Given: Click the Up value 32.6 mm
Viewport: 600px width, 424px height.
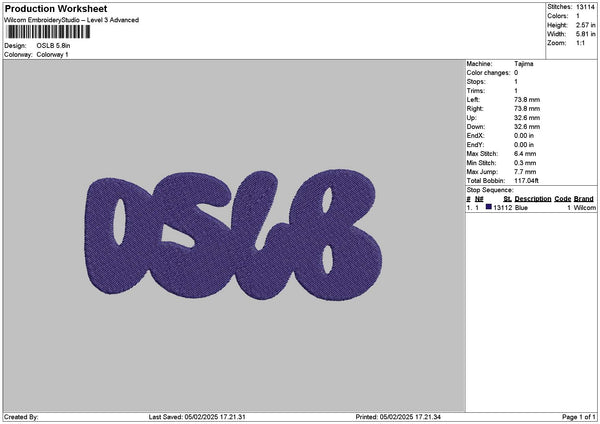Looking at the screenshot, I should (x=527, y=118).
